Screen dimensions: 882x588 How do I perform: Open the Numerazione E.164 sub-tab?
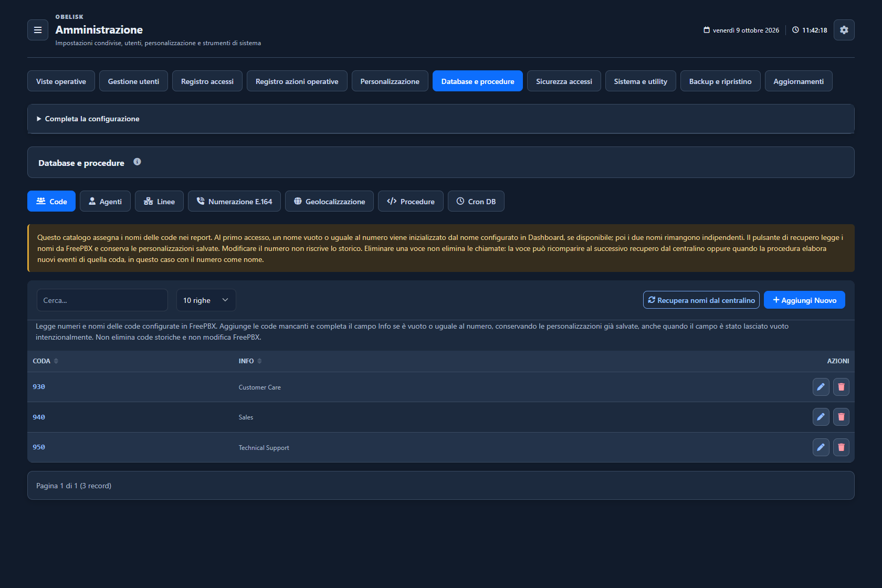pos(234,201)
